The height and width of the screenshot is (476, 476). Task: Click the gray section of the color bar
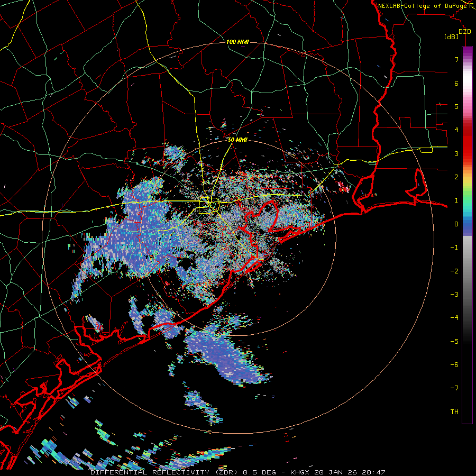[467, 273]
